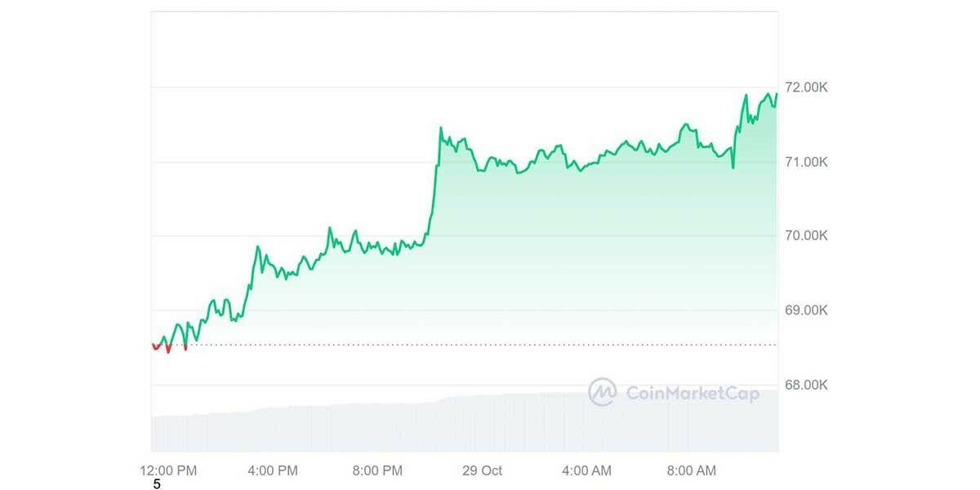Click the number 5 below the time axis
980x490 pixels.
(x=157, y=485)
